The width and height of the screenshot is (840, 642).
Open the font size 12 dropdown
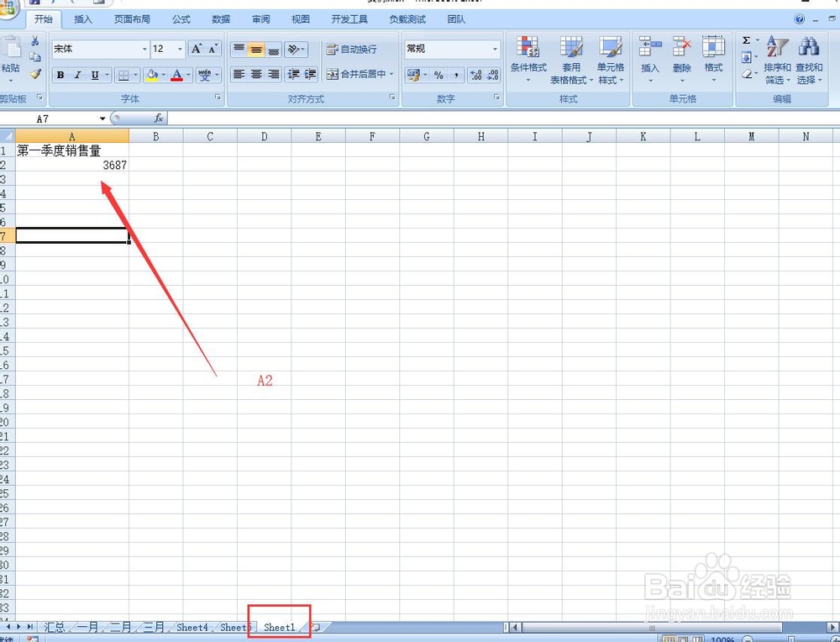[x=180, y=49]
